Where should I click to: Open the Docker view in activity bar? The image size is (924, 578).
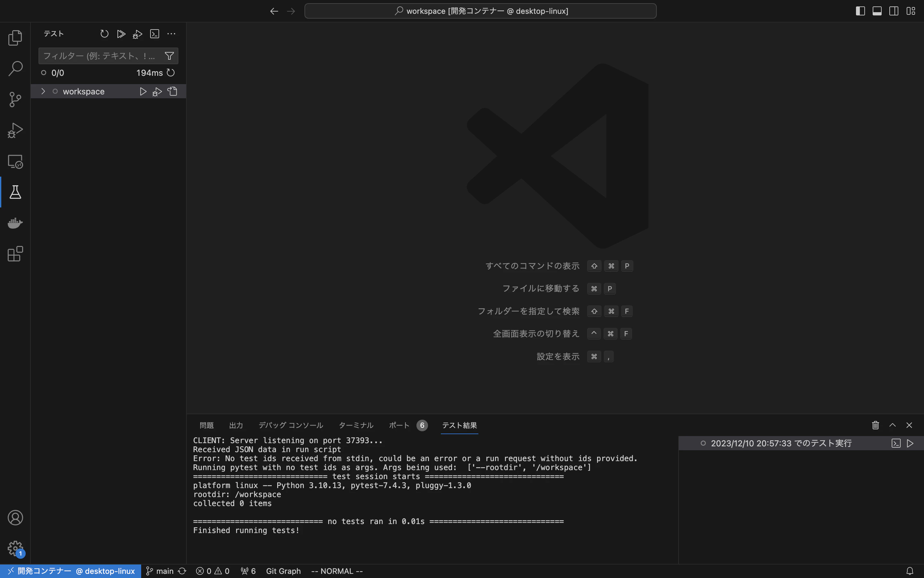(15, 223)
